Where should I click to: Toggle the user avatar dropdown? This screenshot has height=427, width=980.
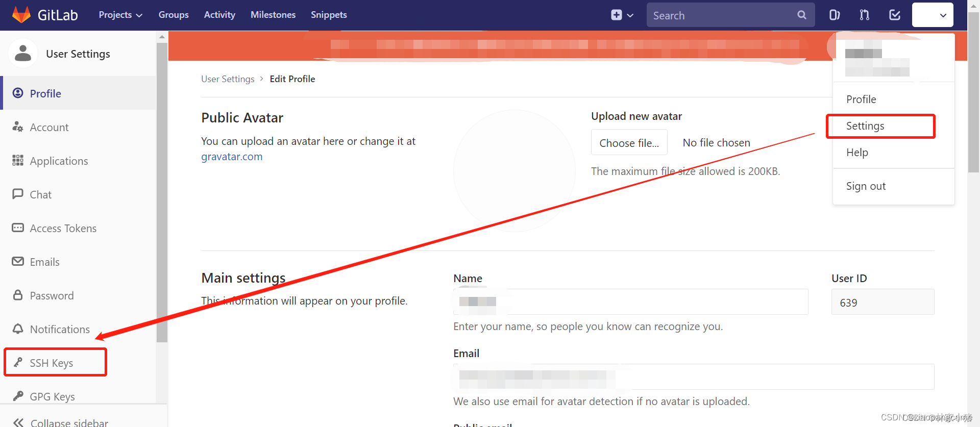[x=933, y=15]
